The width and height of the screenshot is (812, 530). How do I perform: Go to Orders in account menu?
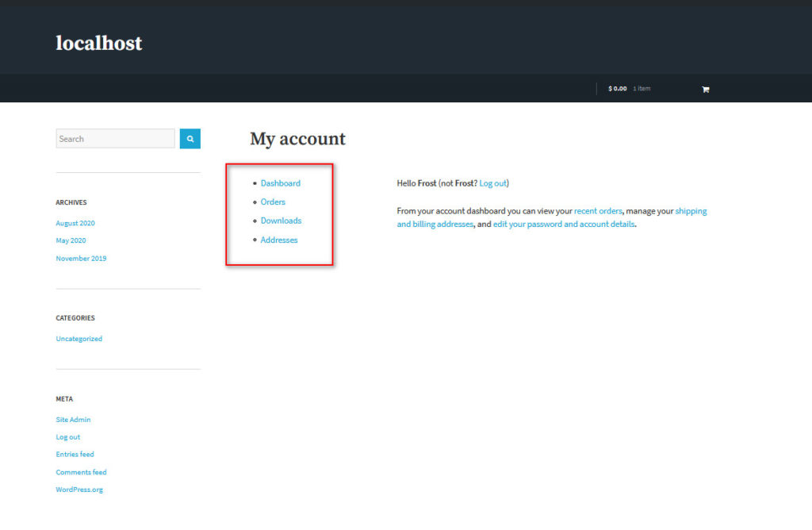point(273,202)
